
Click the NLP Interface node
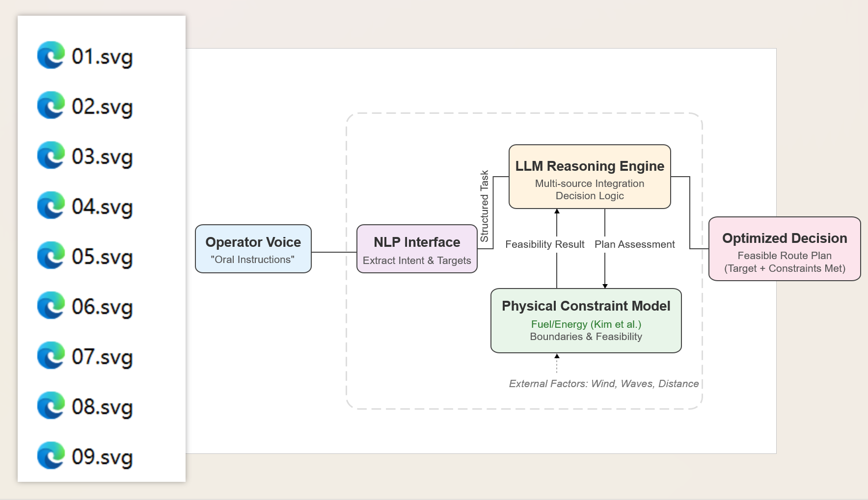tap(417, 249)
